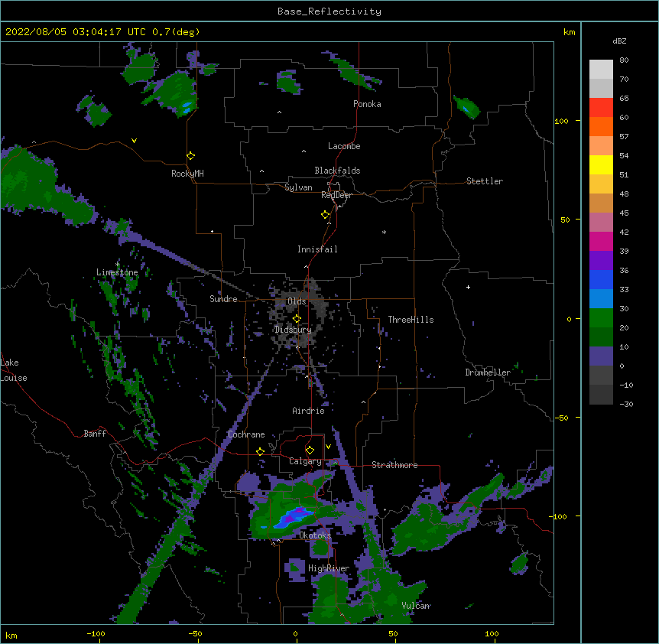
Task: Click the ThreeHills city label
Action: click(411, 320)
